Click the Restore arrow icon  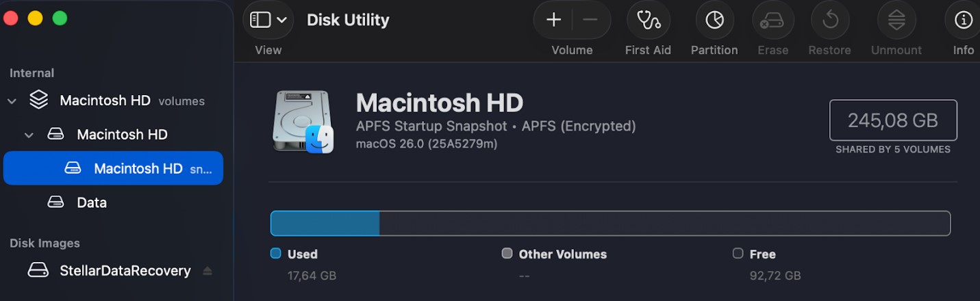(x=830, y=20)
